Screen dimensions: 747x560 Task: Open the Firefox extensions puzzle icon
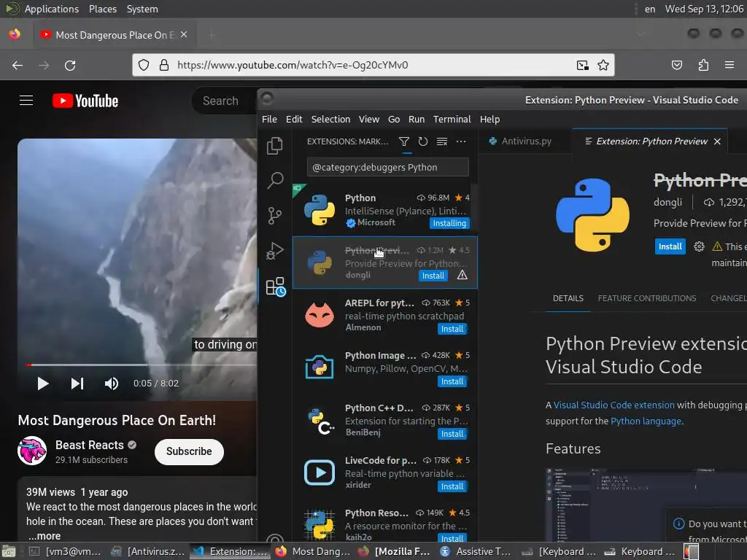(703, 65)
